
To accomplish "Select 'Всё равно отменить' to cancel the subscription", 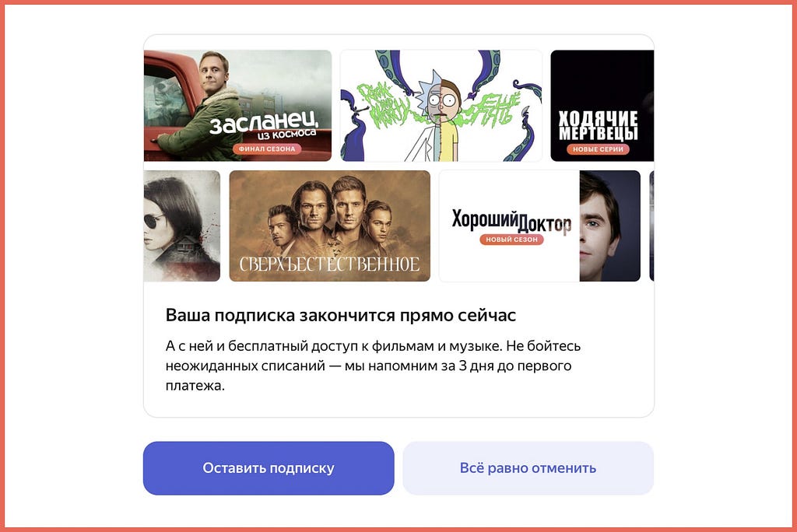I will 528,468.
